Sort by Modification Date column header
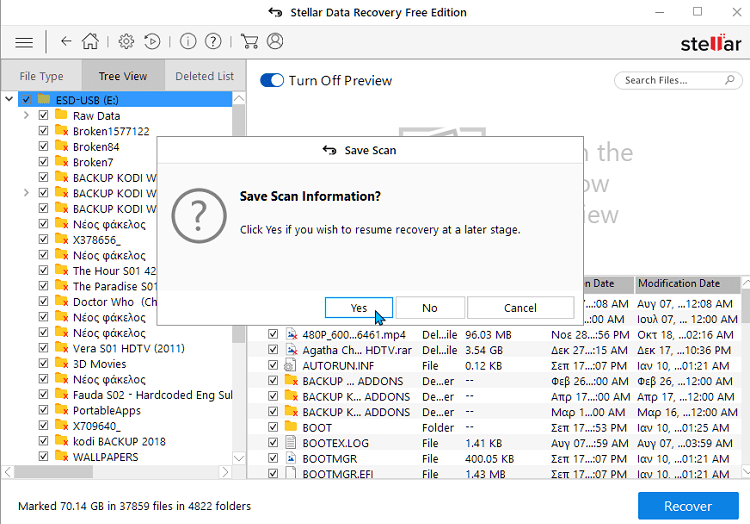This screenshot has height=524, width=750. [x=687, y=284]
